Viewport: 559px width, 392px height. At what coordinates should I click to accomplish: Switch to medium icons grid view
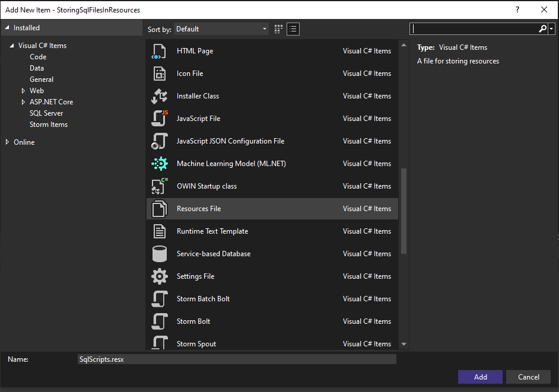[278, 29]
